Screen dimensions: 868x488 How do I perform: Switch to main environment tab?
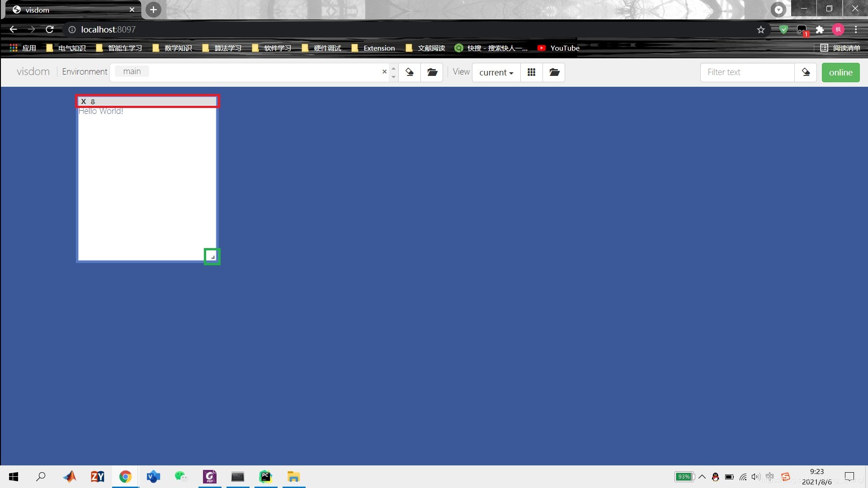(x=131, y=71)
